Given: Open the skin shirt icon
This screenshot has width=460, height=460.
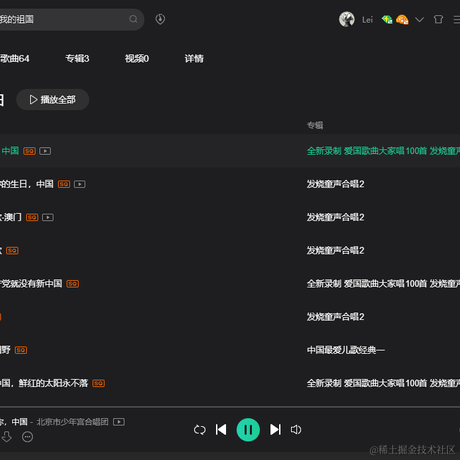Looking at the screenshot, I should [x=438, y=19].
